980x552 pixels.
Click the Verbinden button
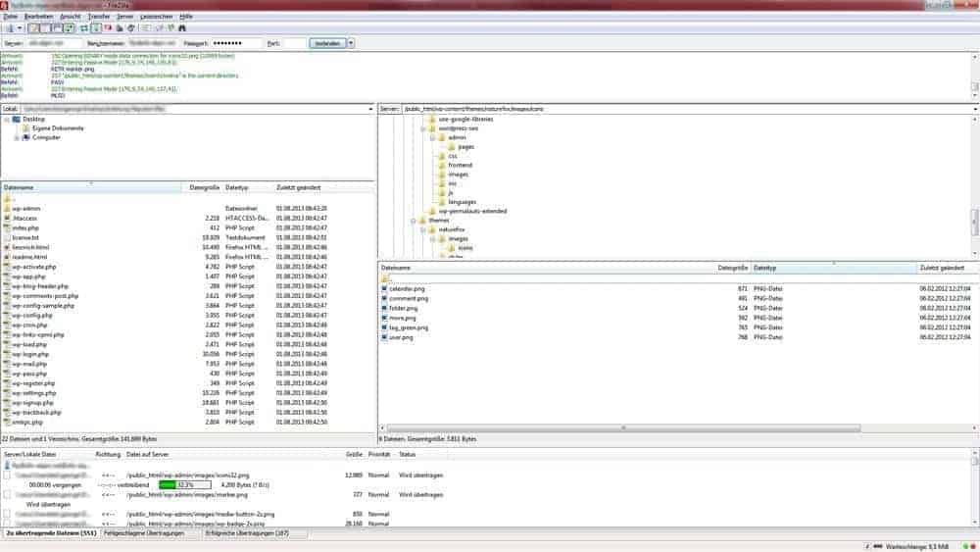click(x=326, y=44)
